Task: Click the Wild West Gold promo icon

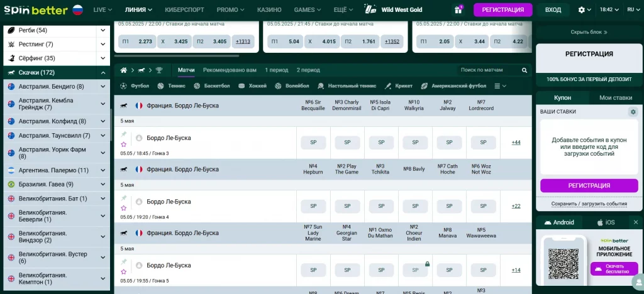Action: [370, 9]
